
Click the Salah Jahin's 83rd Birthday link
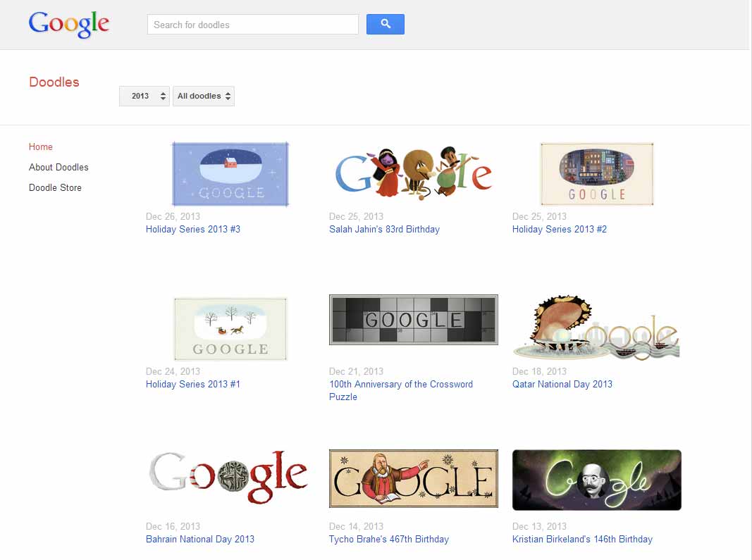[384, 229]
